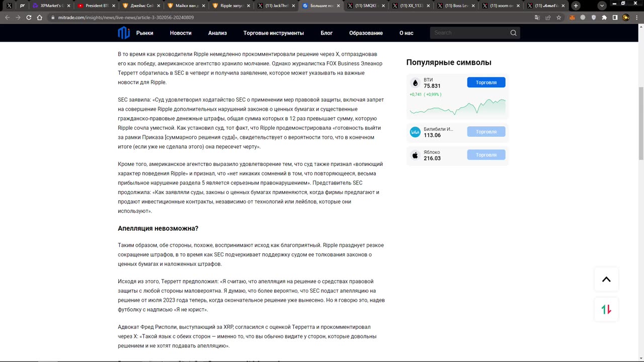Screen dimensions: 644x362
Task: Open Торговые инструменты menu
Action: coord(274,33)
